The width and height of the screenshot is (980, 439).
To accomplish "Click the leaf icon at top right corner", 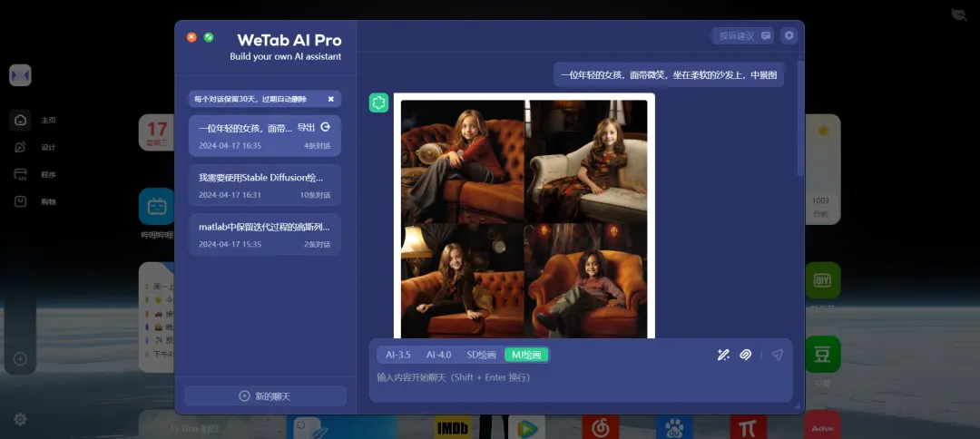I will (959, 15).
